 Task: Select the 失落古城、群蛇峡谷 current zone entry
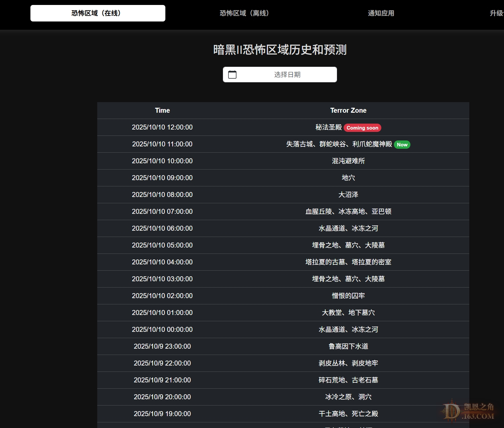click(339, 144)
